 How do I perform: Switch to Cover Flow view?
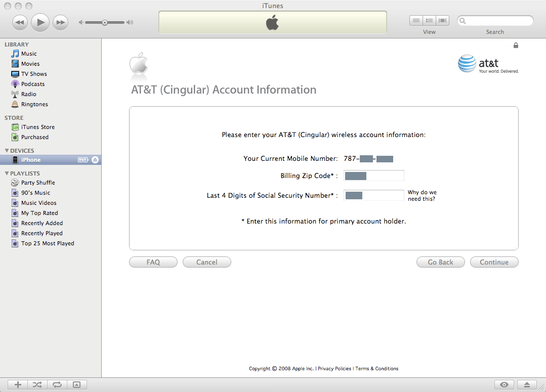pyautogui.click(x=442, y=21)
